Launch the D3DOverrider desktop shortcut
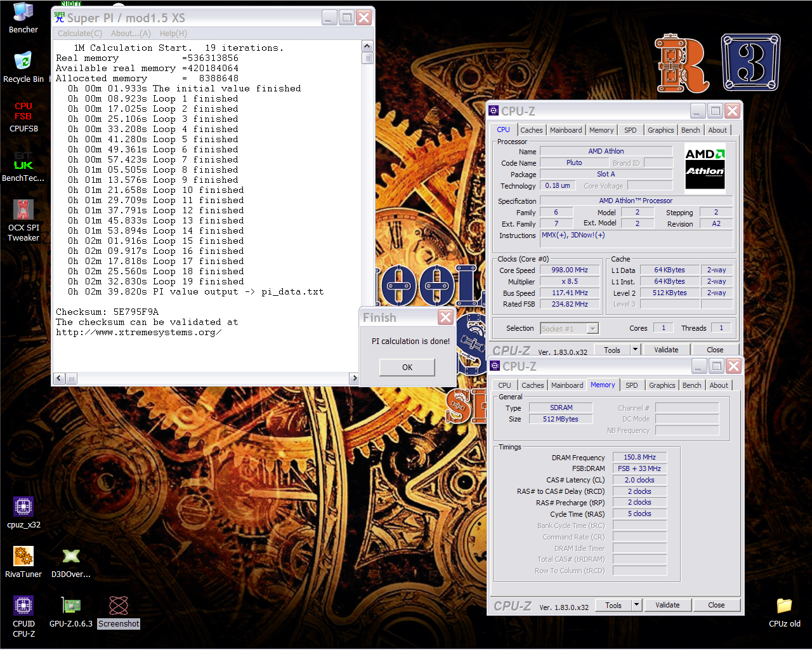The height and width of the screenshot is (650, 812). click(x=71, y=562)
